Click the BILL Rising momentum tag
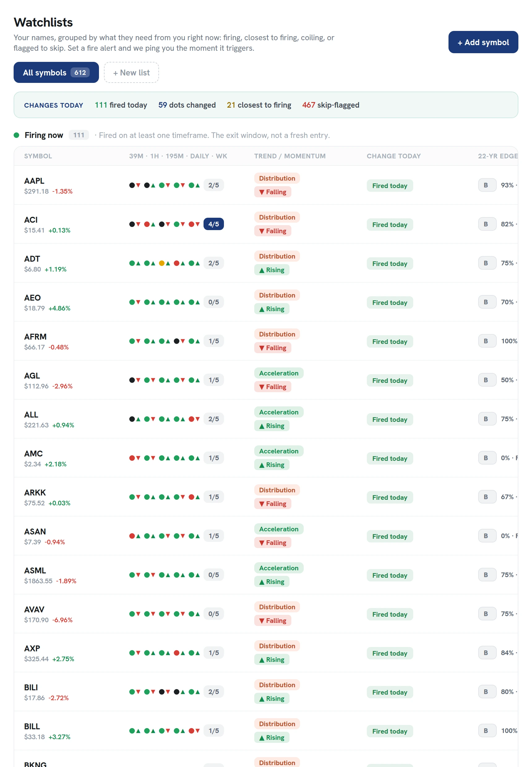The width and height of the screenshot is (532, 767). pyautogui.click(x=272, y=738)
